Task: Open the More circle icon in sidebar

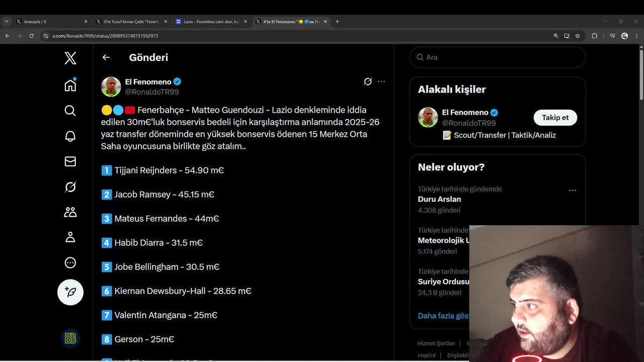Action: [70, 262]
